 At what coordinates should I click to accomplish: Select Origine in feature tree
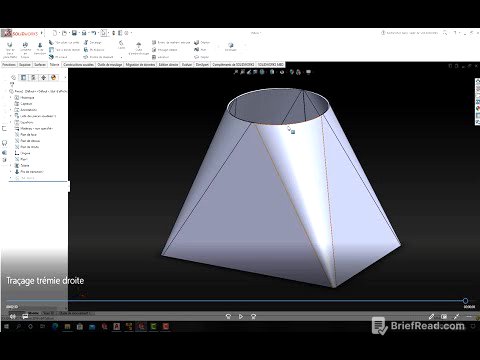point(23,153)
